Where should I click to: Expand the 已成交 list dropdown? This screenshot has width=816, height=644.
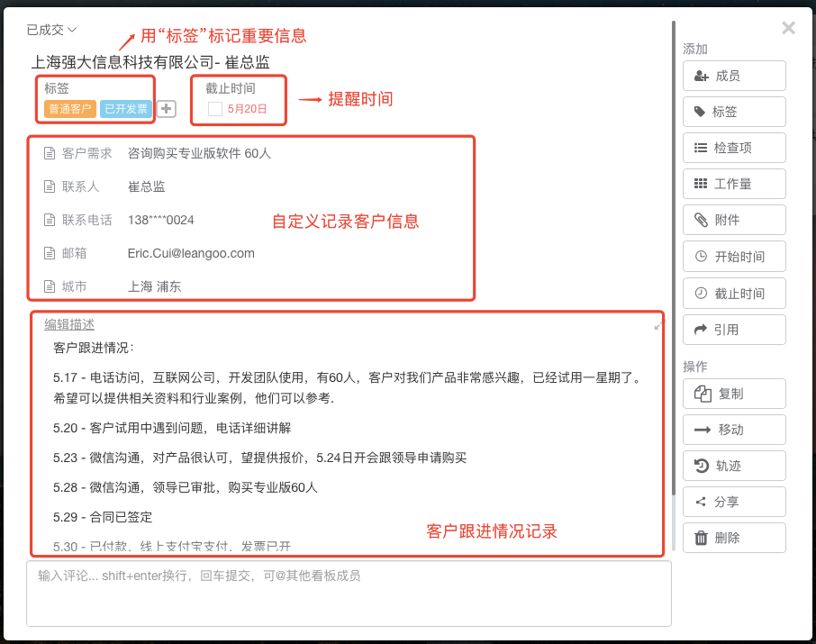coord(52,30)
